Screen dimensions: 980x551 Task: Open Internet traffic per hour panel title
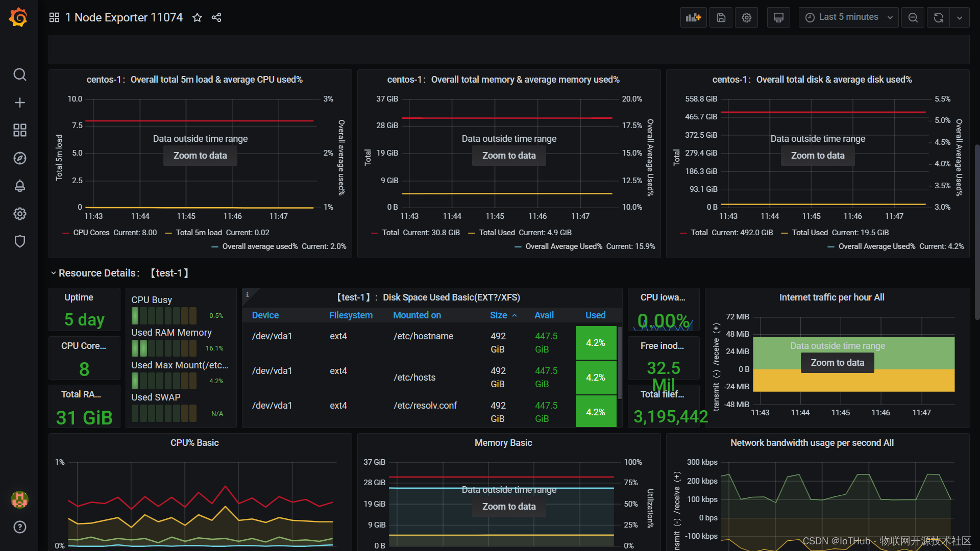[x=831, y=297]
